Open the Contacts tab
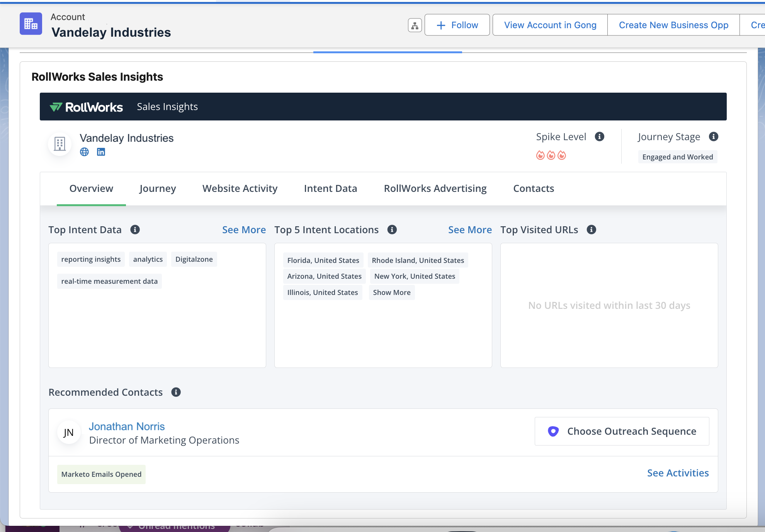The width and height of the screenshot is (765, 532). (x=533, y=189)
